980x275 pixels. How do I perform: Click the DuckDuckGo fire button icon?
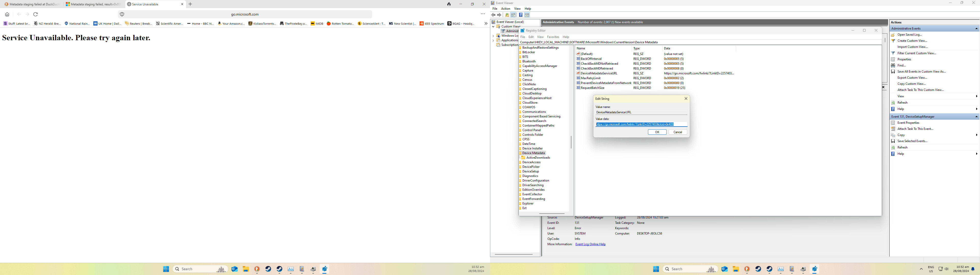[x=449, y=4]
